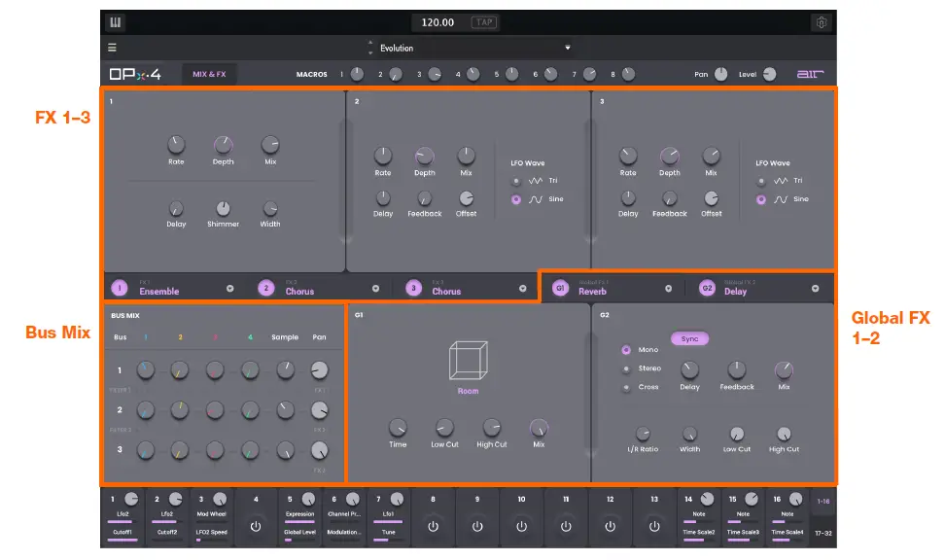Open the hamburger menu
Viewport: 945px width, 560px height.
click(x=113, y=47)
